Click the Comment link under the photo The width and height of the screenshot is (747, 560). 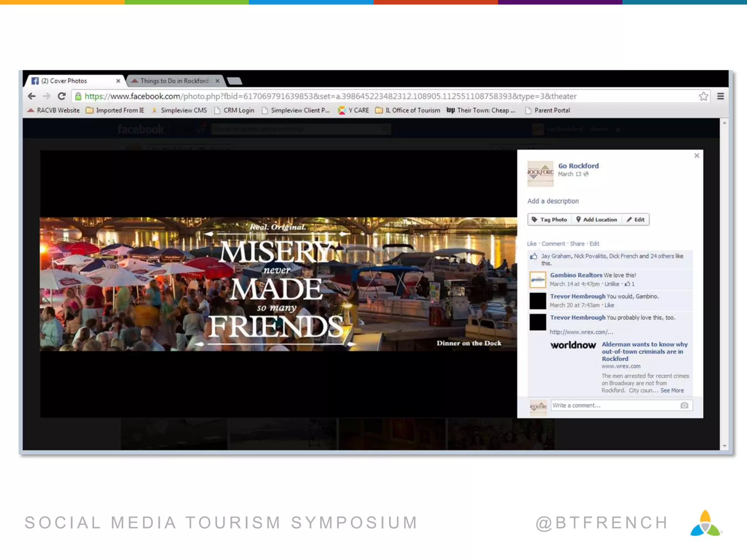point(553,244)
